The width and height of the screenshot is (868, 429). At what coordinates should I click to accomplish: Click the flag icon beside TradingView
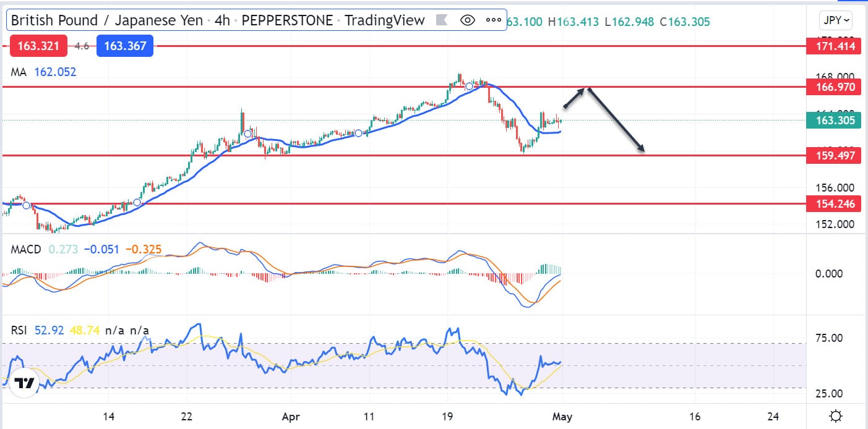[442, 20]
